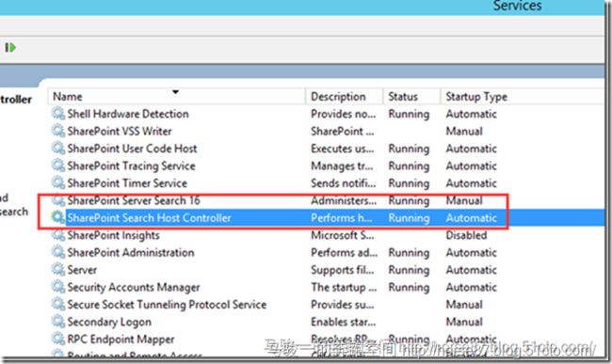
Task: Click gear icon for SharePoint Insights
Action: point(58,234)
